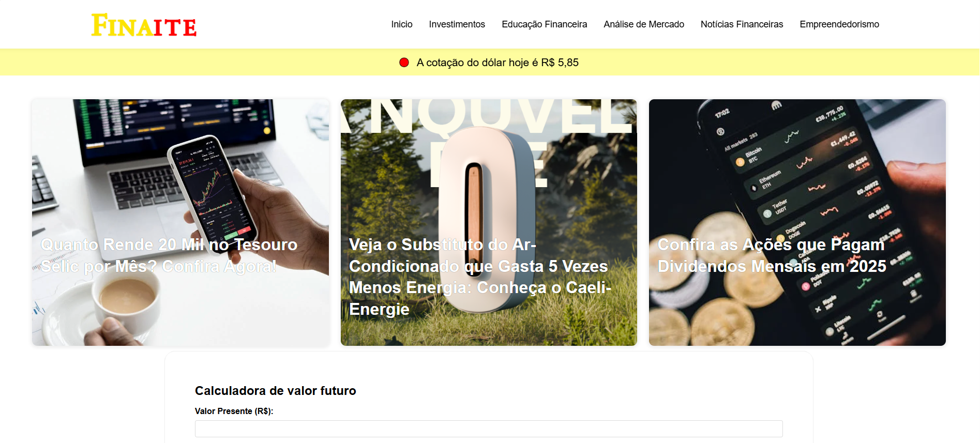Screen dimensions: 980x443
Task: Click headline Quanto Rende 20 Mil no Tesouro Selic
Action: point(169,255)
